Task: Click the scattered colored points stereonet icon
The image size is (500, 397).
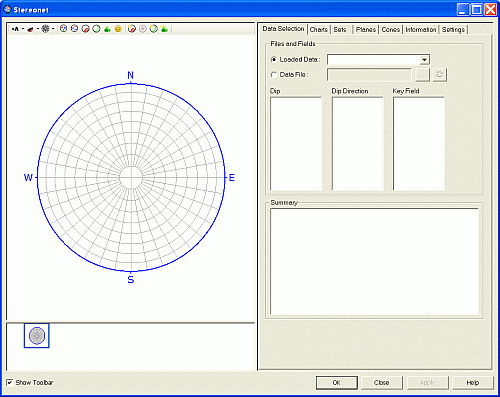Action: [x=63, y=29]
